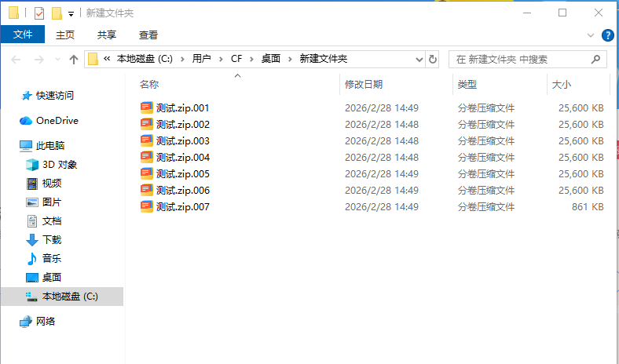Click the help question mark icon
The image size is (619, 364).
607,35
